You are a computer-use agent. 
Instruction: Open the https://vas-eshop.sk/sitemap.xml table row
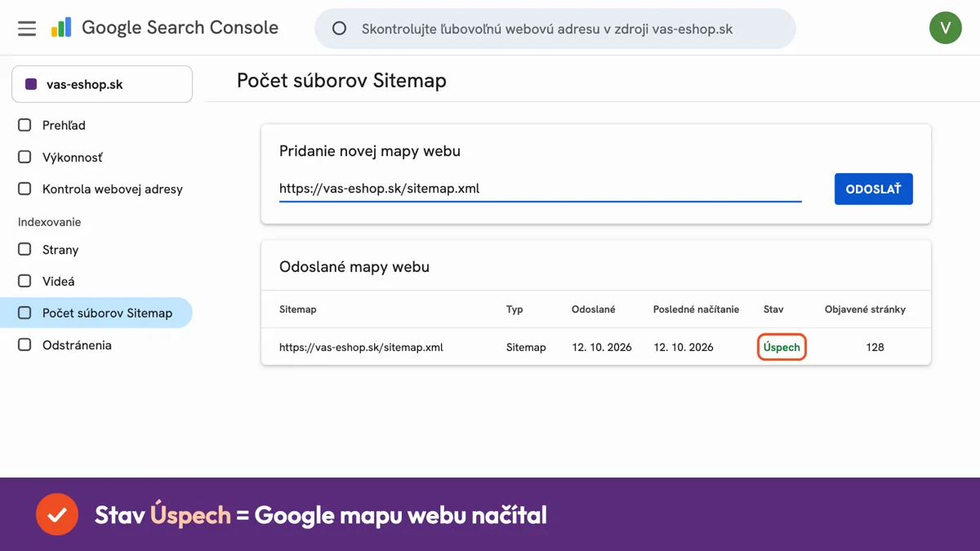coord(596,347)
